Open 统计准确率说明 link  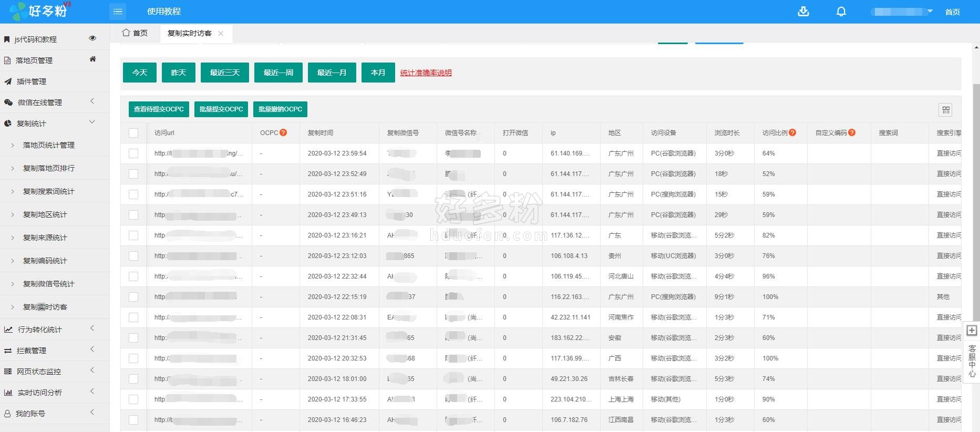point(426,73)
